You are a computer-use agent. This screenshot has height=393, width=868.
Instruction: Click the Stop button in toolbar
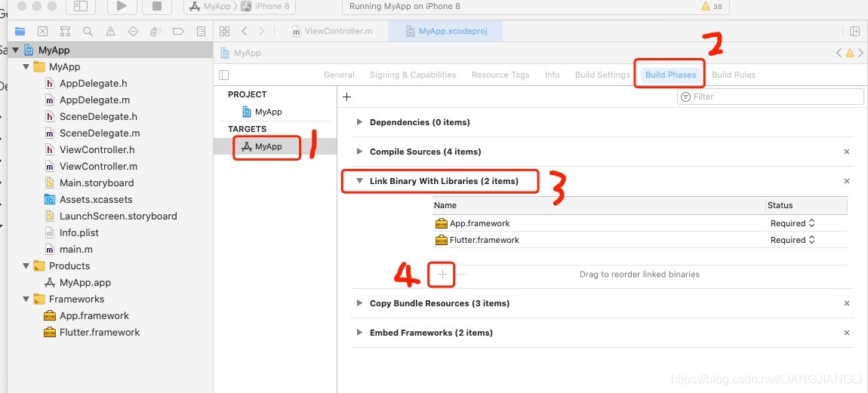(157, 6)
